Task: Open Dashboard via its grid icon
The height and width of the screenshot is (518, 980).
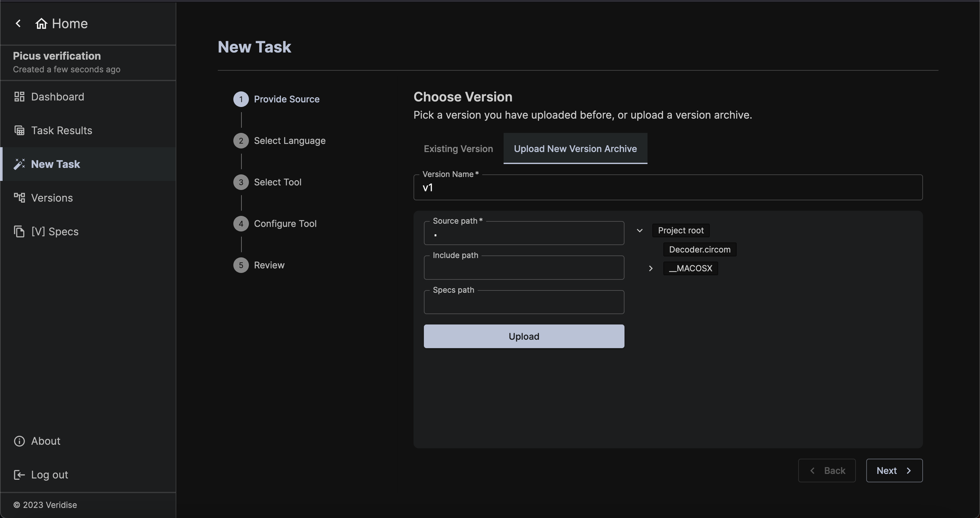Action: (x=19, y=97)
